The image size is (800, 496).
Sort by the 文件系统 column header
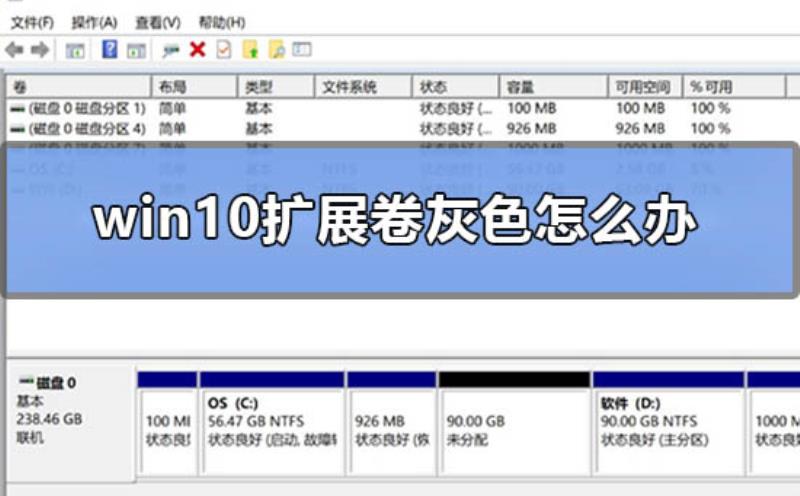click(x=363, y=87)
